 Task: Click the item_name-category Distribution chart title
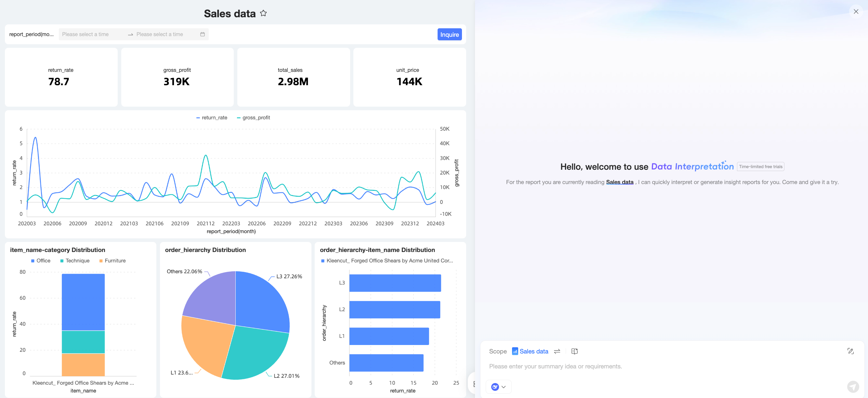[58, 250]
